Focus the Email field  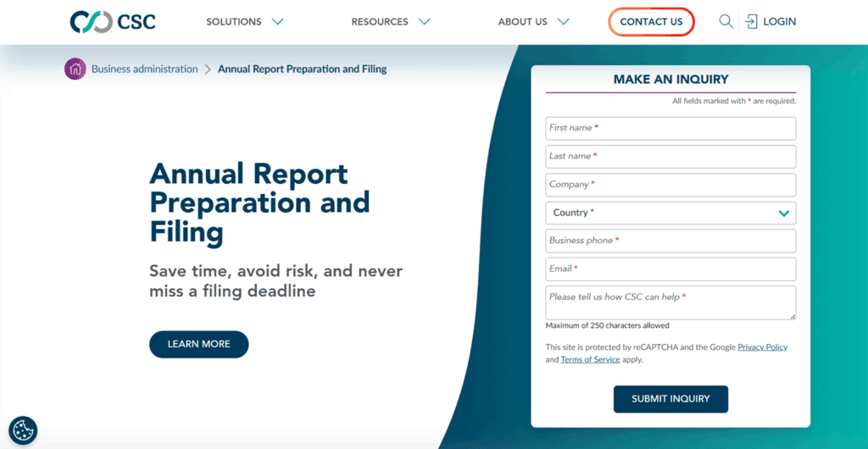671,269
